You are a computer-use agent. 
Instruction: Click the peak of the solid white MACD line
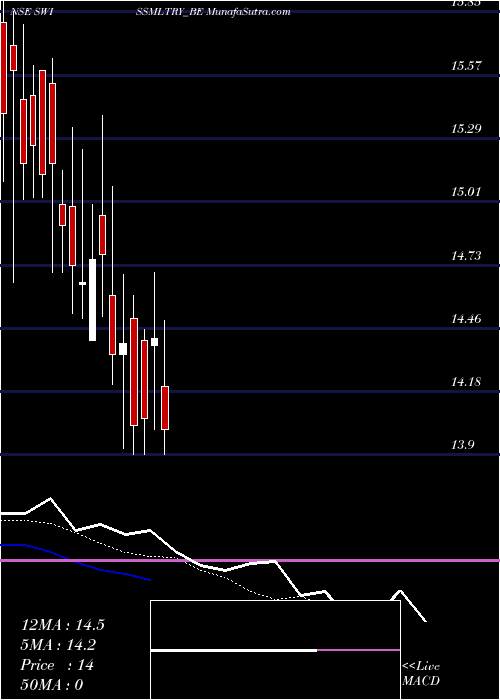tap(50, 498)
